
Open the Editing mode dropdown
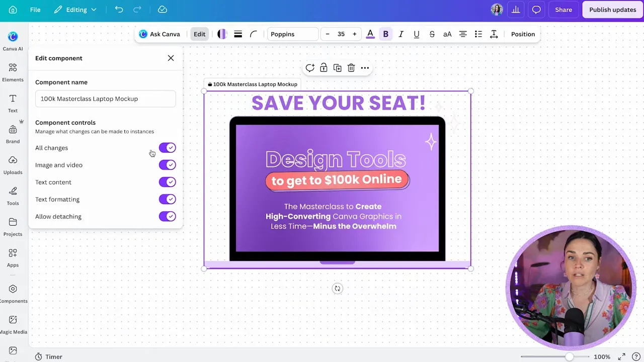(75, 10)
